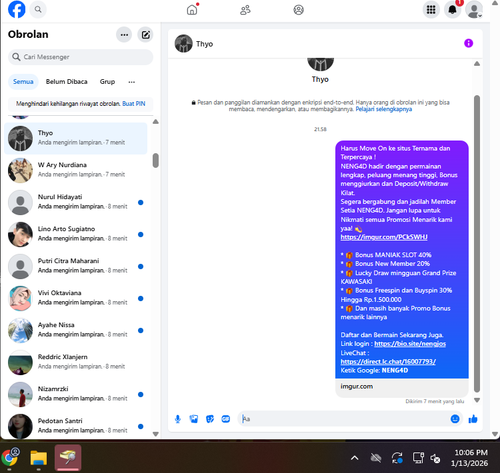Record a voice clip with microphone icon

pos(178,419)
